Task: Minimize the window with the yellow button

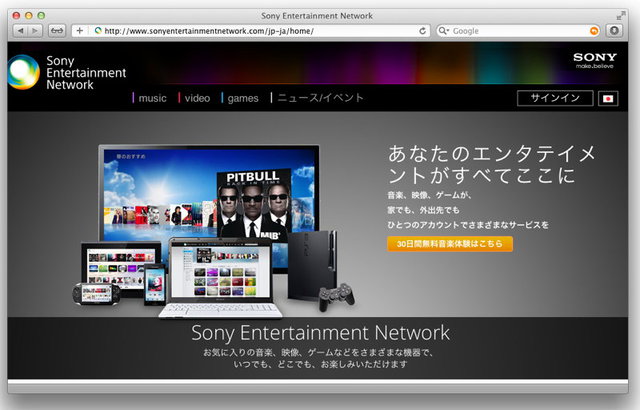Action: pos(29,16)
